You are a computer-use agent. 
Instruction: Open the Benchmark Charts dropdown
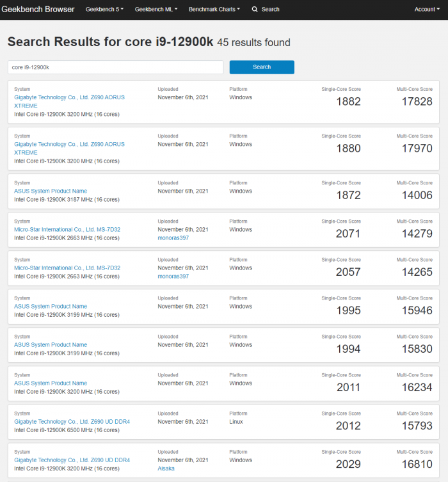click(214, 9)
